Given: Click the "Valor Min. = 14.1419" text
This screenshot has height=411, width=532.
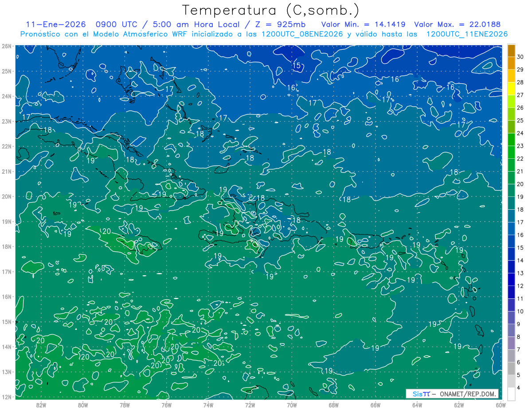Looking at the screenshot, I should (363, 24).
